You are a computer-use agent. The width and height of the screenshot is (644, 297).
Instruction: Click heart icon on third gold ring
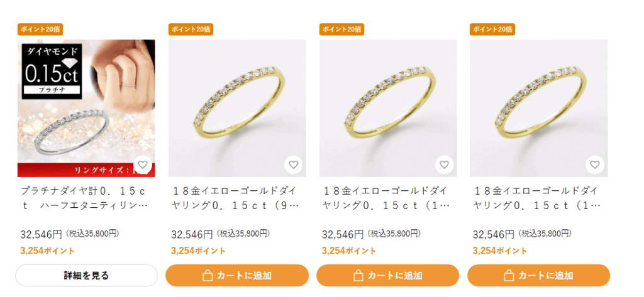[444, 165]
